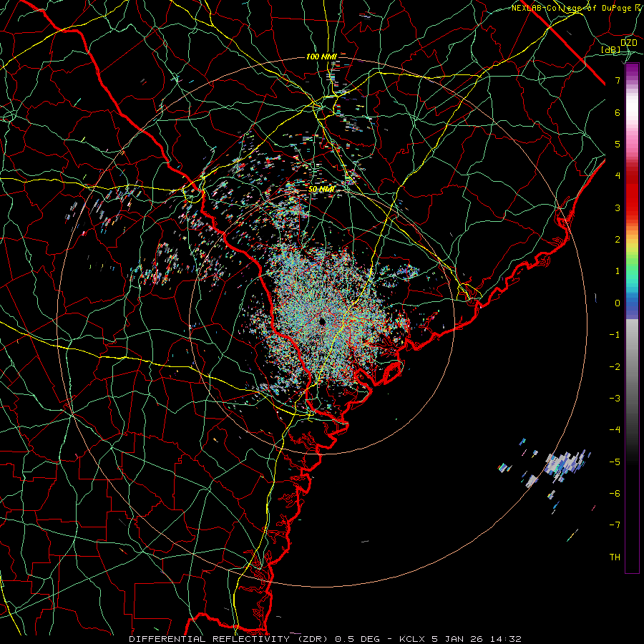Click the '2' value on the color scale
Screen dimensions: 644x644
618,240
